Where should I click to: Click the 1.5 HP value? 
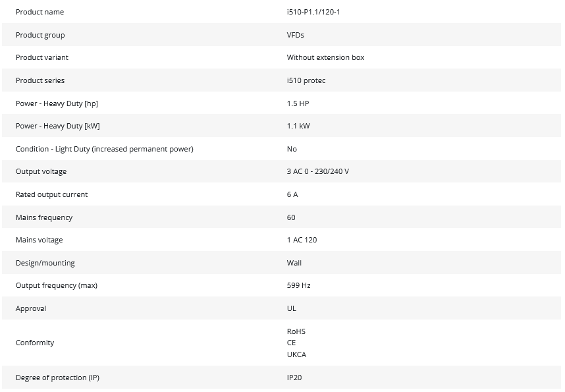pyautogui.click(x=298, y=103)
